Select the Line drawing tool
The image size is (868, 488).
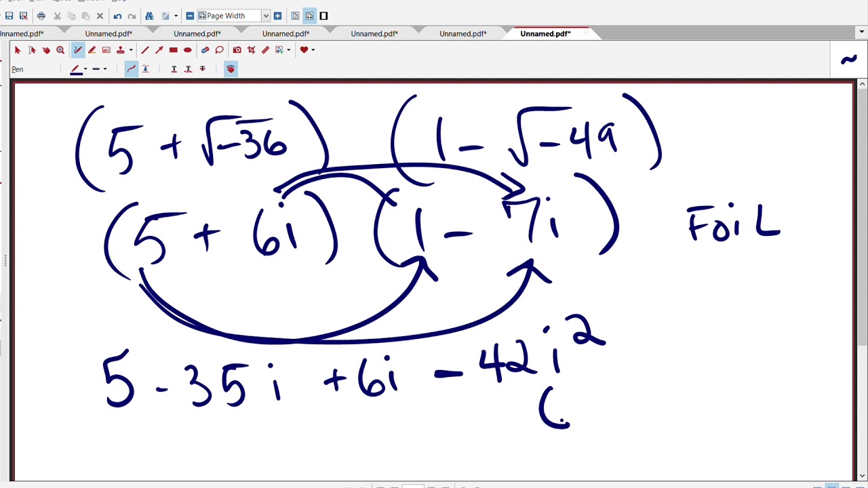pyautogui.click(x=144, y=50)
